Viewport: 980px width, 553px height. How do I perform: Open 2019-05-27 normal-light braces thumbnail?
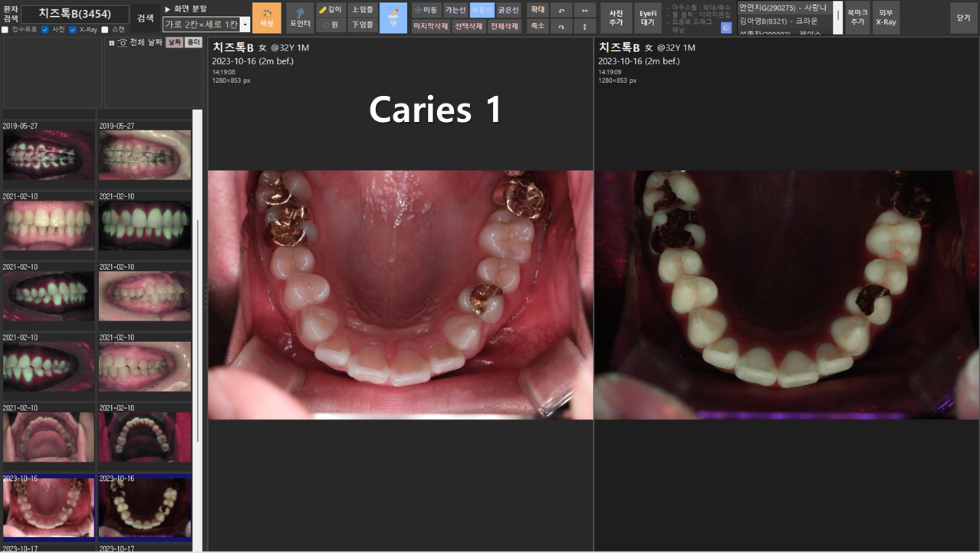point(145,155)
